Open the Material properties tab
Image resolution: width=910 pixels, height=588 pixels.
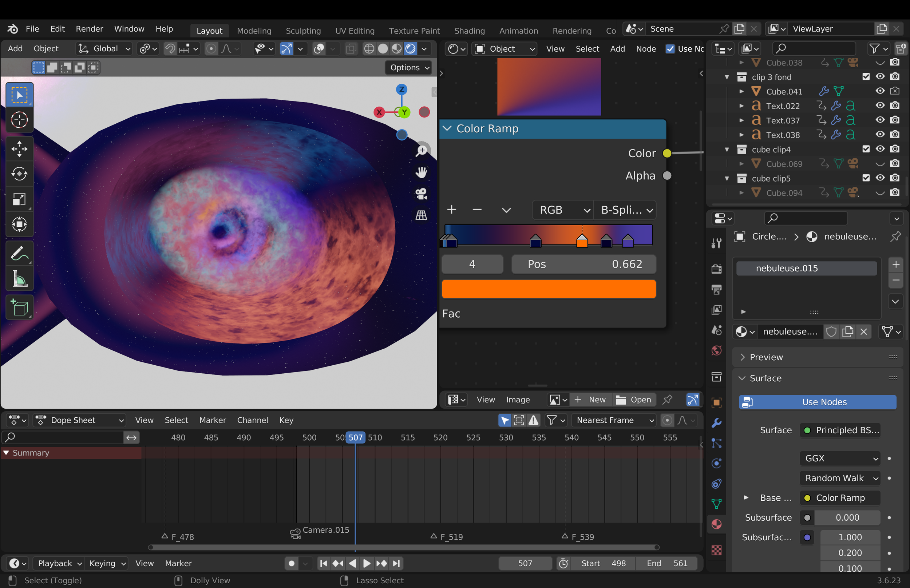point(716,524)
